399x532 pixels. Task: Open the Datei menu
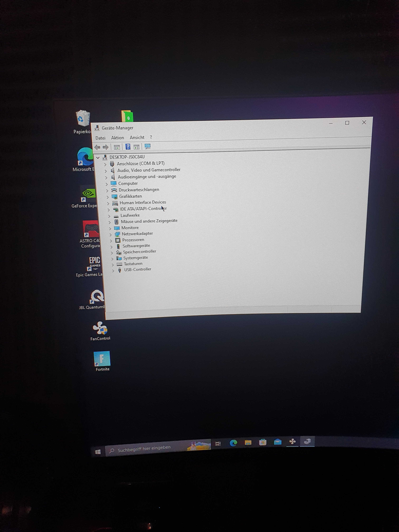point(100,138)
